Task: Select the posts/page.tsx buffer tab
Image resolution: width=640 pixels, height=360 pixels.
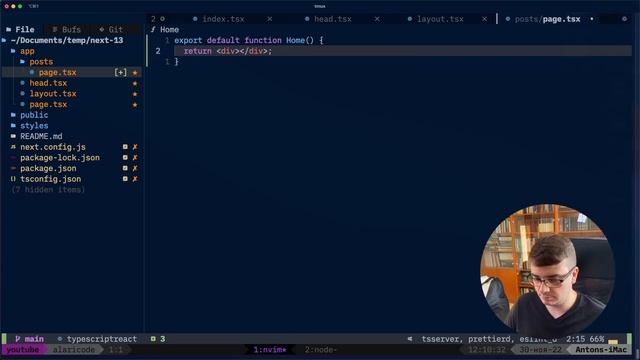Action: [547, 19]
